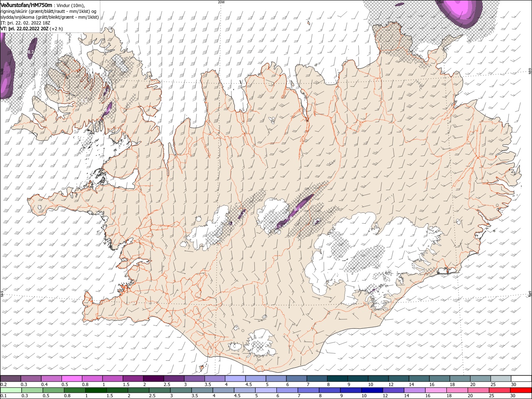This screenshot has width=532, height=399.
Task: Click the medium blue 8 rain legend swatch
Action: (329, 390)
